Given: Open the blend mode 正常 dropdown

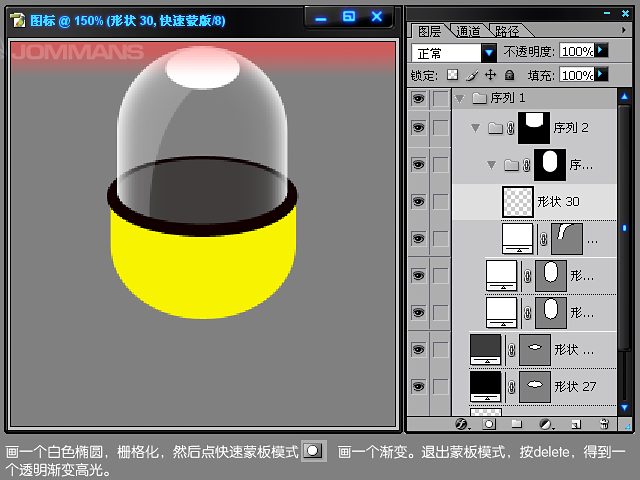Looking at the screenshot, I should click(x=489, y=52).
